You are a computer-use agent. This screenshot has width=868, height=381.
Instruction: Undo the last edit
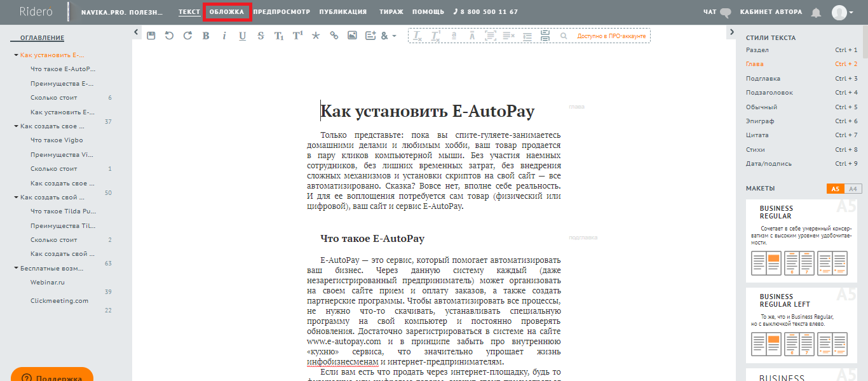(x=169, y=36)
